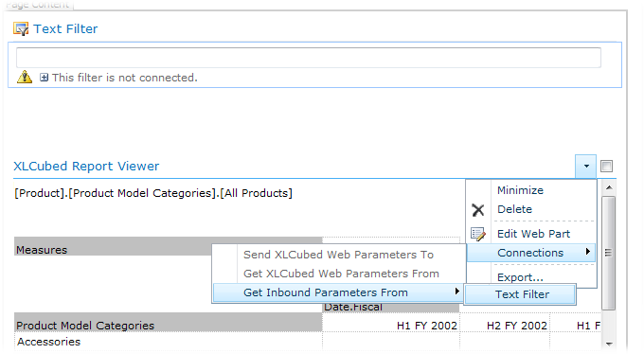Open the Text Filter title link
Screen dimensions: 644x354
click(65, 28)
